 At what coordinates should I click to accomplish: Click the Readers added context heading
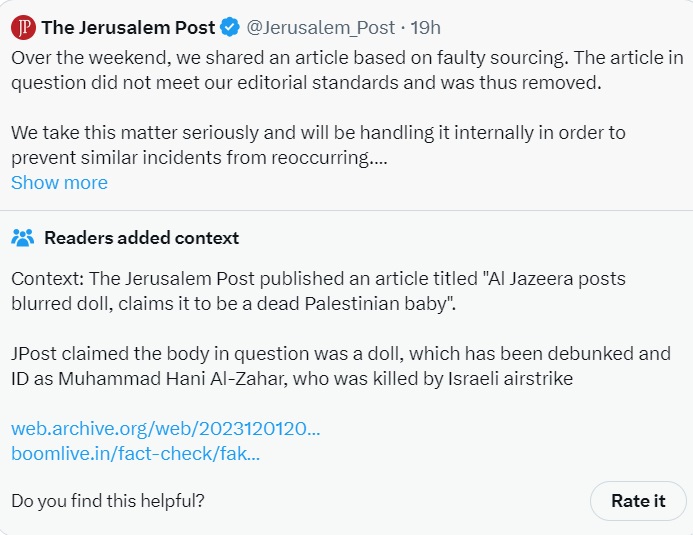[x=141, y=238]
